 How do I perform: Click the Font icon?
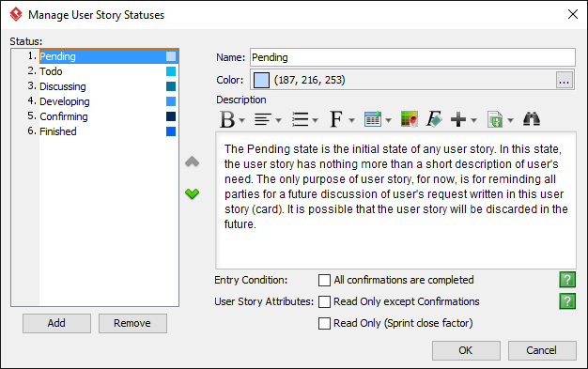point(336,119)
